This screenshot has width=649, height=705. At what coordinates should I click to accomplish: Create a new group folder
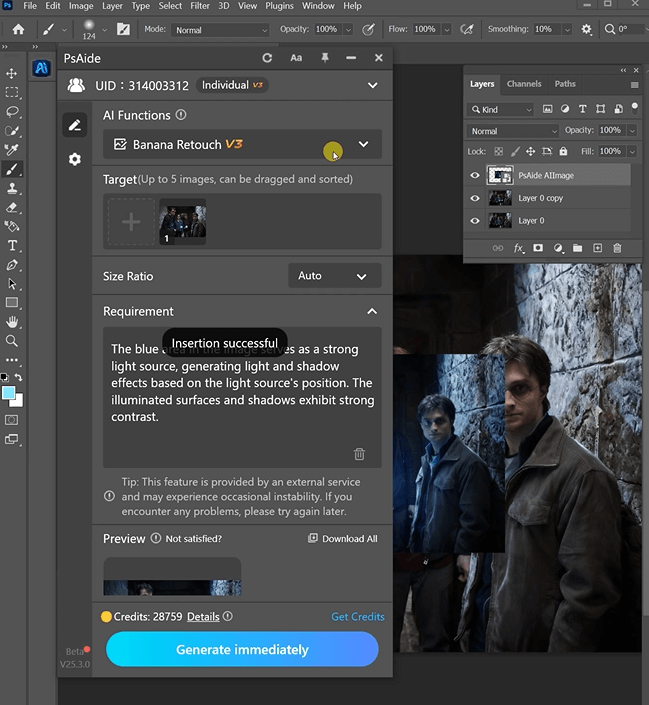point(577,248)
